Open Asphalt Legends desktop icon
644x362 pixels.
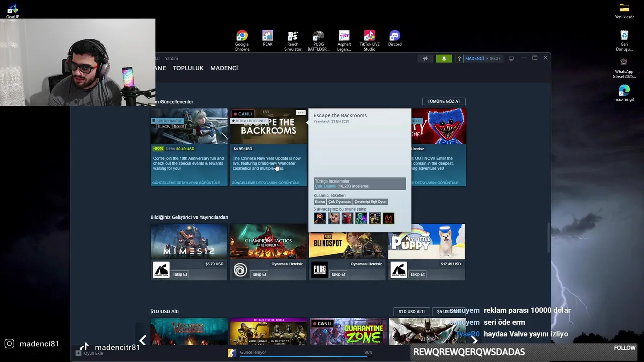coord(344,41)
